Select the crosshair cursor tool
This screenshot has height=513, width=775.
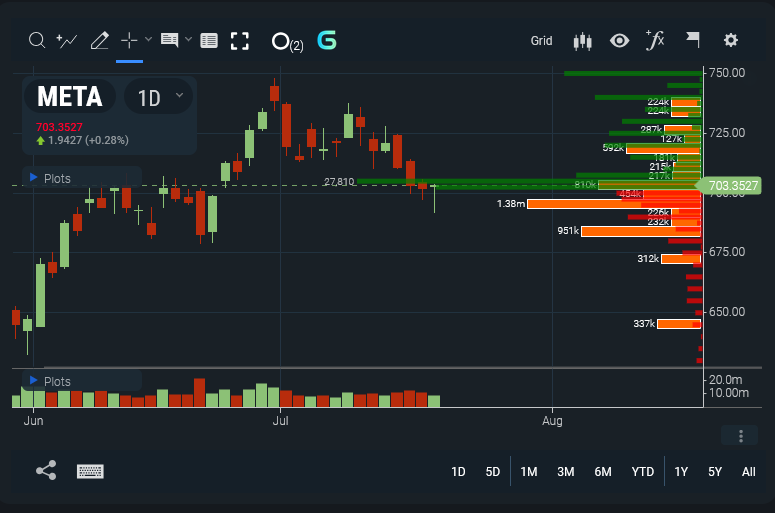pos(129,41)
